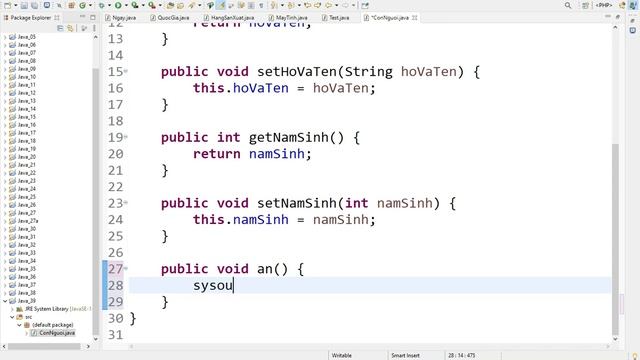This screenshot has height=360, width=640.
Task: Click Package Explorer vertical scrollbar thumb
Action: 96,202
